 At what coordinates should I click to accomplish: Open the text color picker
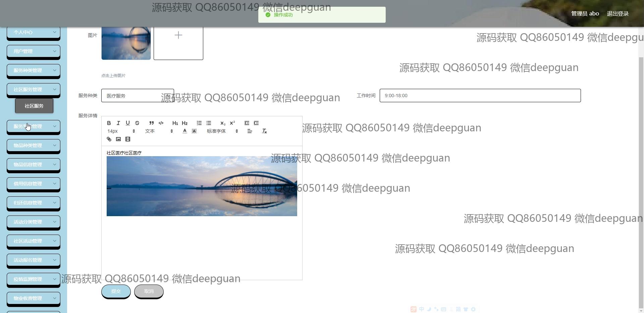point(184,131)
